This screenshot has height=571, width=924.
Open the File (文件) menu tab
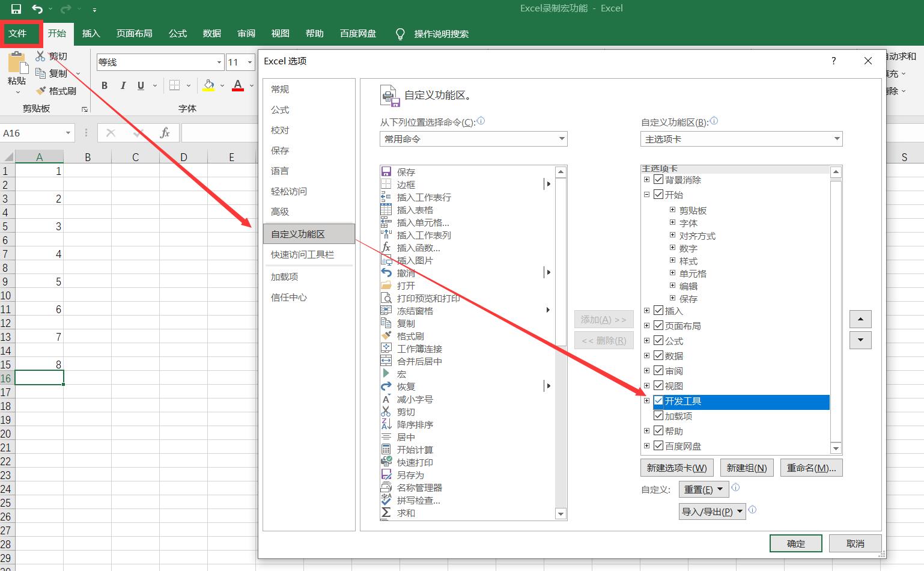pos(18,34)
